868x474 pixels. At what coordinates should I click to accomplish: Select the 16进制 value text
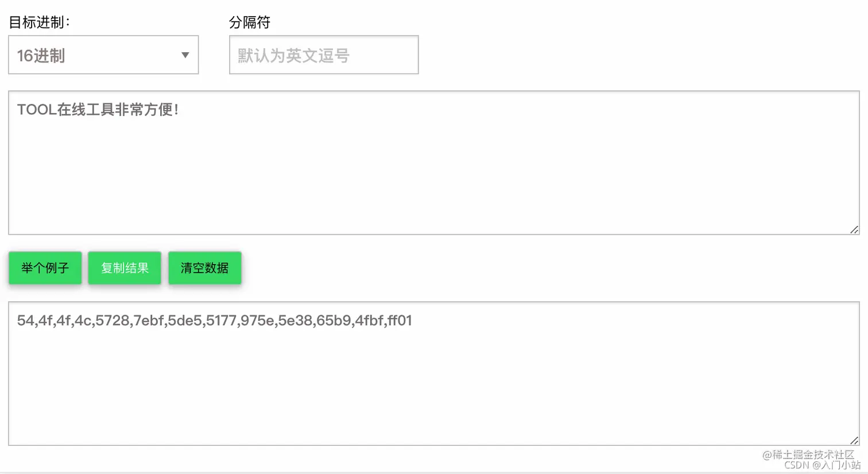coord(41,56)
